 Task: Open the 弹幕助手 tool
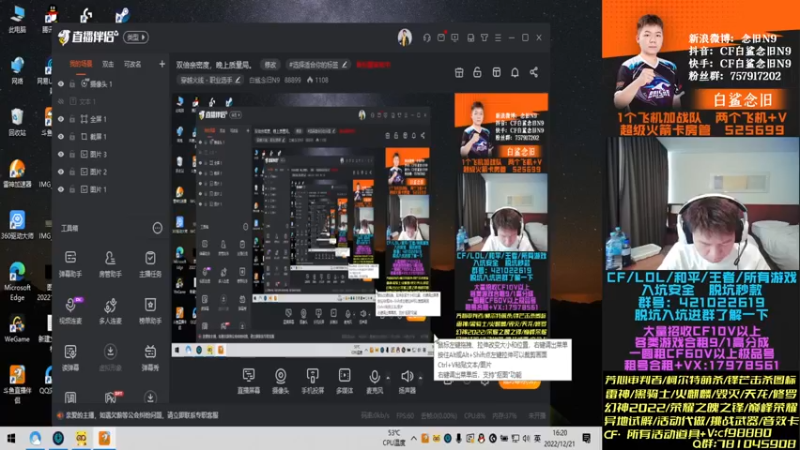70,264
